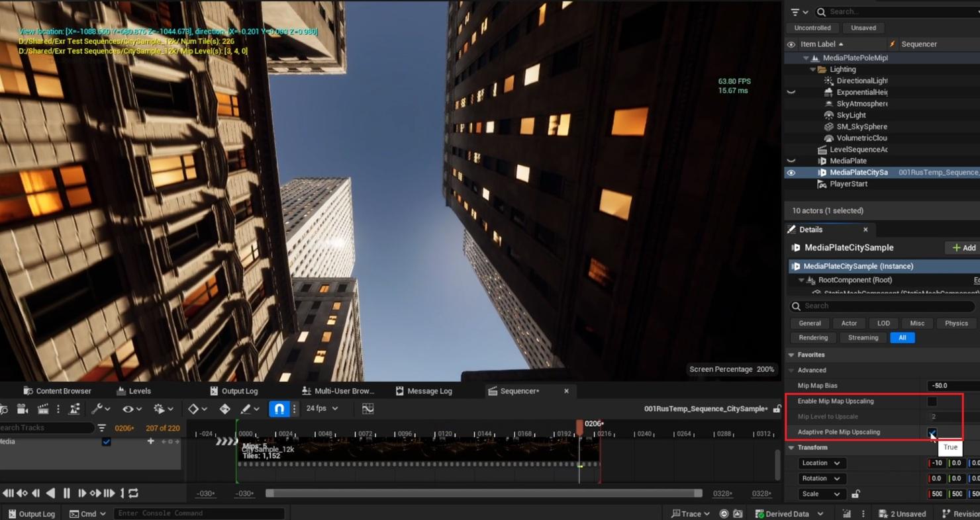This screenshot has width=980, height=520.
Task: Click the Unsaved filter button
Action: [863, 27]
